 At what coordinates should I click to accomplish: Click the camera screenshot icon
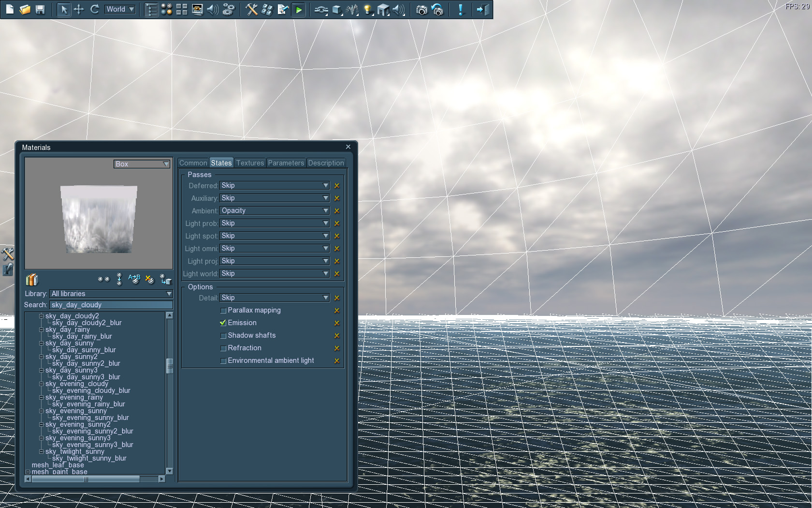coord(420,9)
